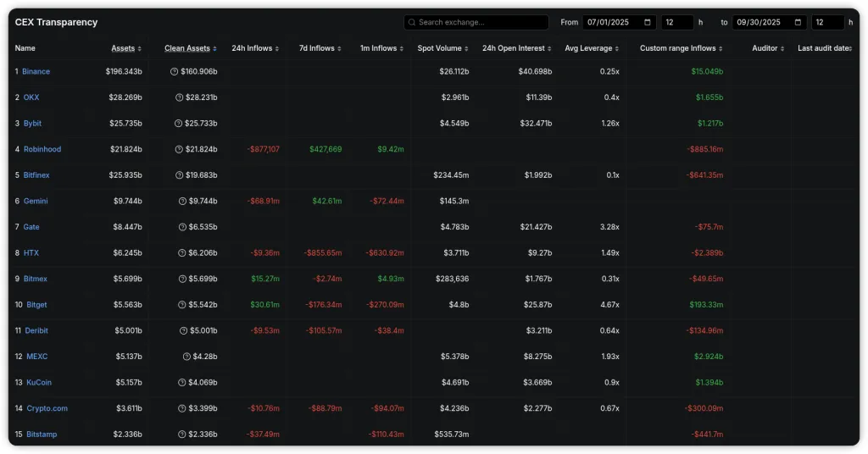Open the Binance exchange link
Image resolution: width=868 pixels, height=454 pixels.
pos(36,72)
